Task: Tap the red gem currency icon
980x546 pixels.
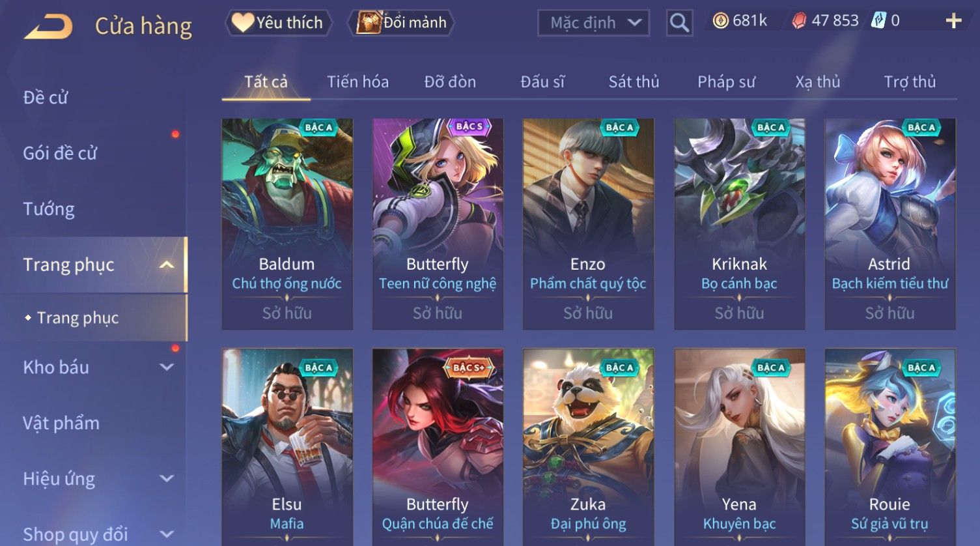Action: click(799, 21)
